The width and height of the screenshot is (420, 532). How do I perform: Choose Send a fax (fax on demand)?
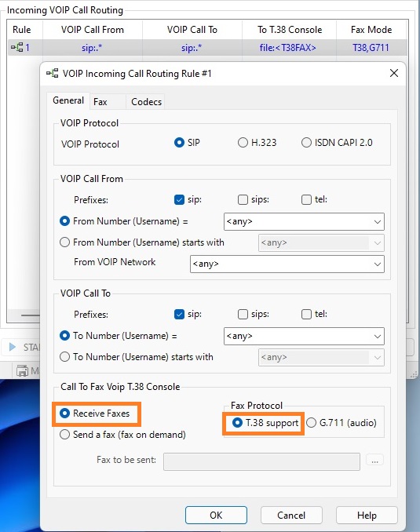pyautogui.click(x=64, y=435)
